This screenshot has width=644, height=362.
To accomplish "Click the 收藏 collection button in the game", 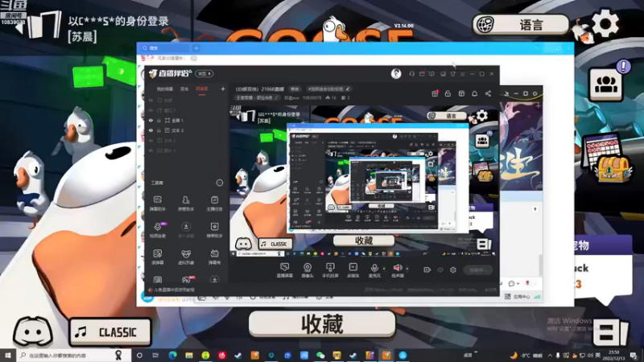I will [322, 324].
